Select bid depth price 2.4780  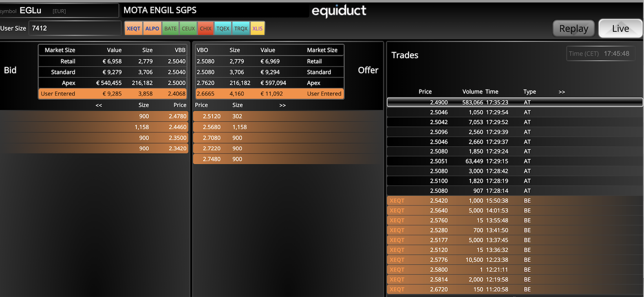(x=177, y=116)
